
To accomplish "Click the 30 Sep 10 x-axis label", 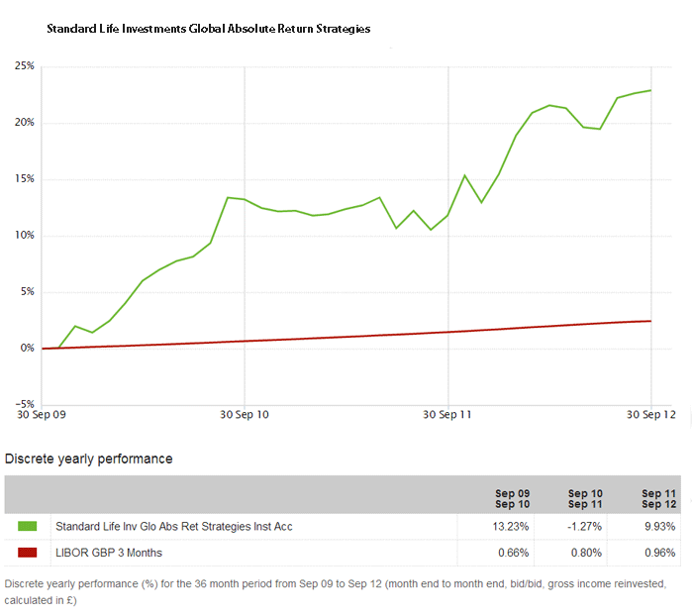I will [245, 415].
